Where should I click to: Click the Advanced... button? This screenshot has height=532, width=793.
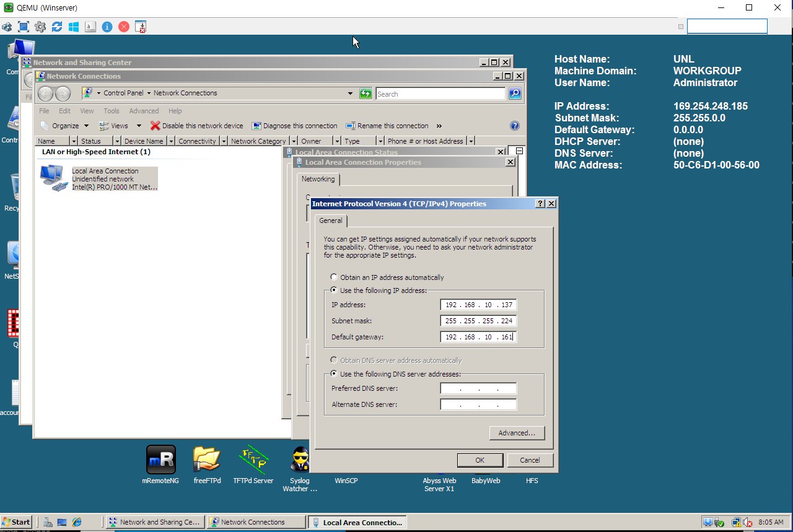pyautogui.click(x=517, y=433)
